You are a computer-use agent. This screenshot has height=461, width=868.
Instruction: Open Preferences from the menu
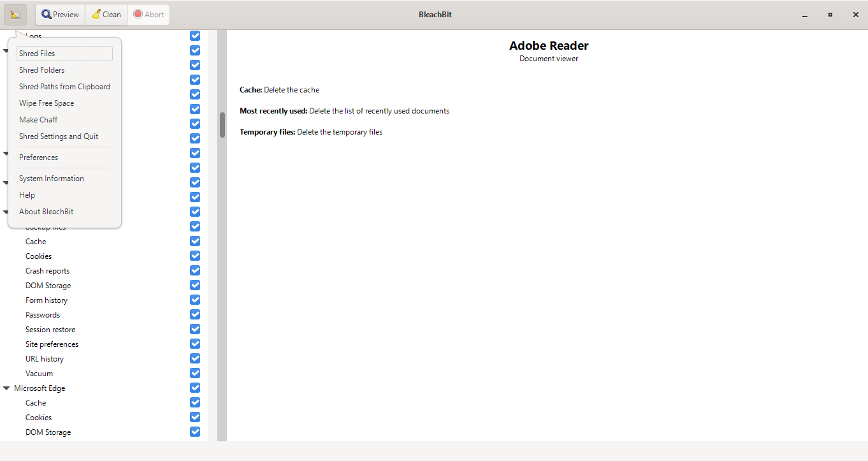pos(64,157)
